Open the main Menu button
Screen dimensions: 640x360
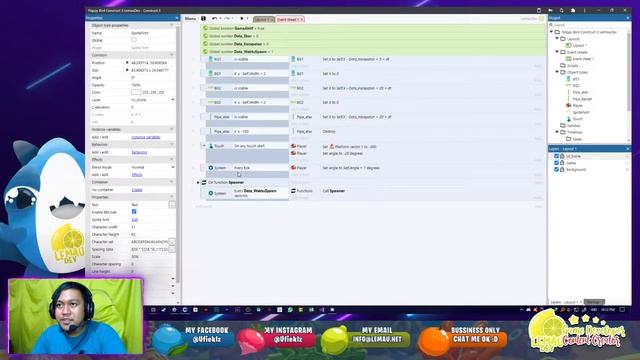pos(190,19)
